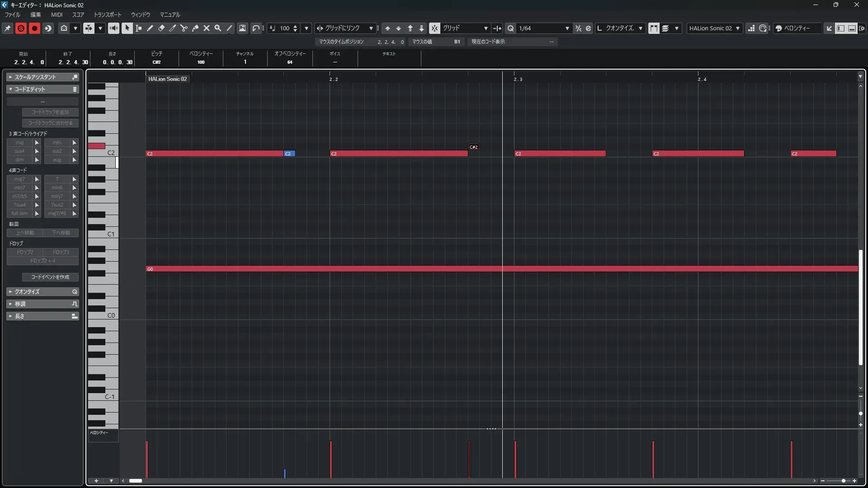Adjust the horizontal zoom slider
This screenshot has width=868, height=488.
tap(843, 481)
